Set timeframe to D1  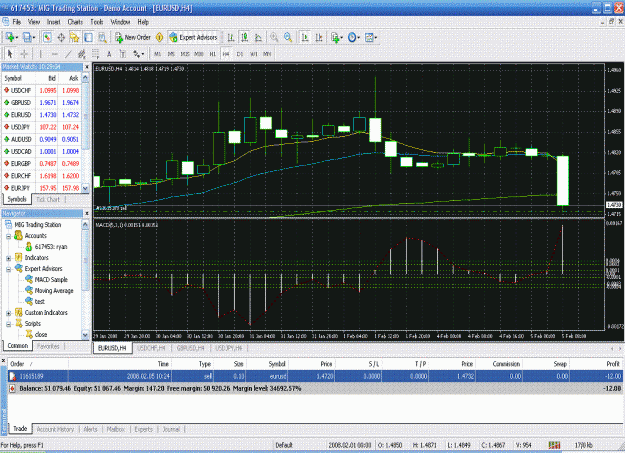tap(240, 54)
